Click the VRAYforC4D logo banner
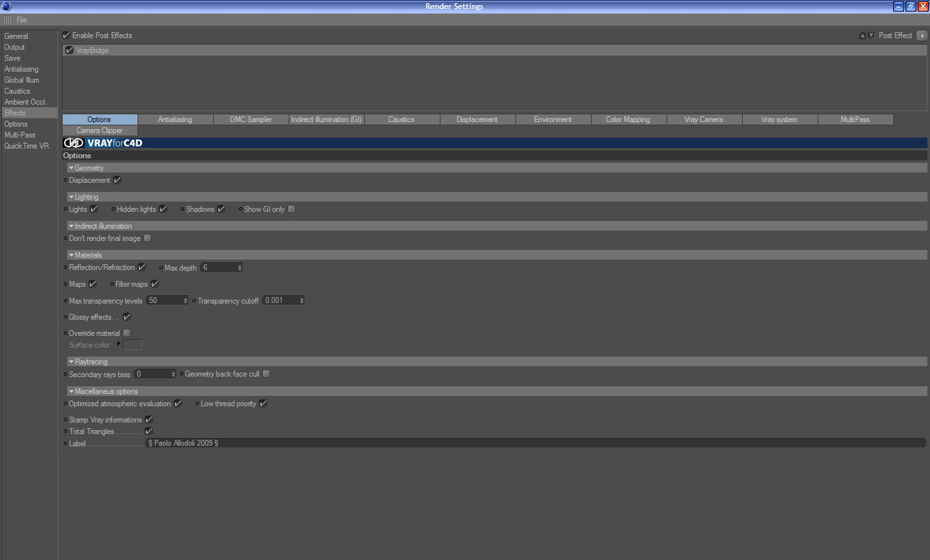Viewport: 930px width, 560px height. tap(103, 143)
